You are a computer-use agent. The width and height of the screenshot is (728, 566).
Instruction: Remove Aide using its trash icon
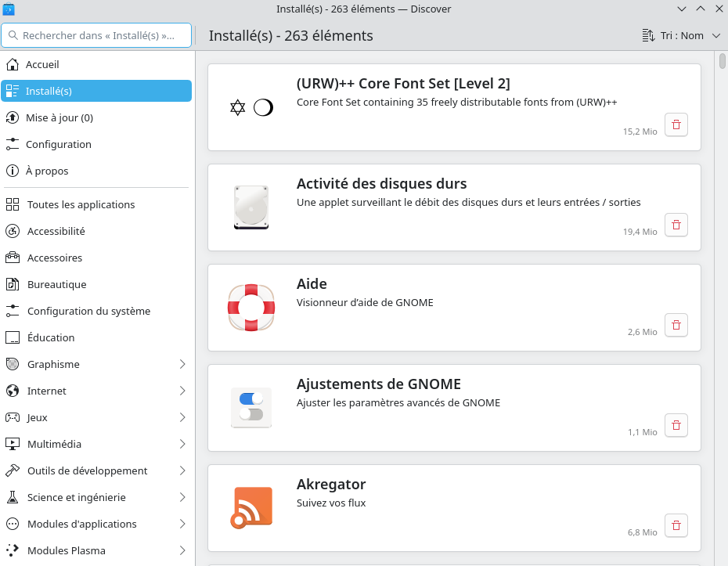click(x=676, y=325)
